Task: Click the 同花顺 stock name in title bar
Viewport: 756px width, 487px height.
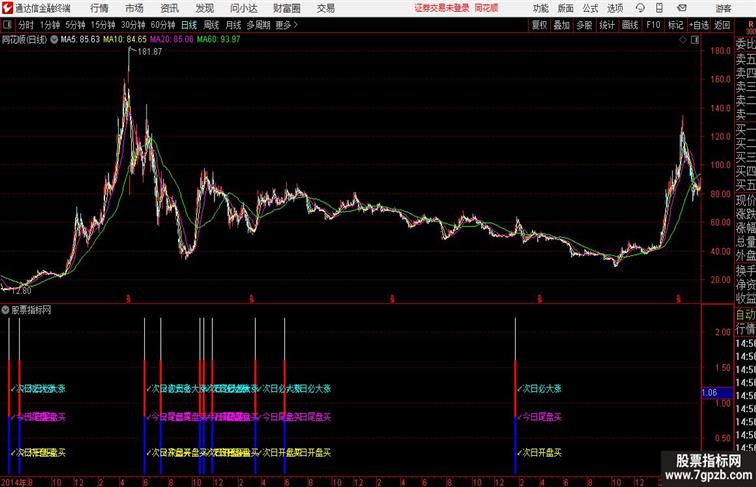Action: click(486, 8)
